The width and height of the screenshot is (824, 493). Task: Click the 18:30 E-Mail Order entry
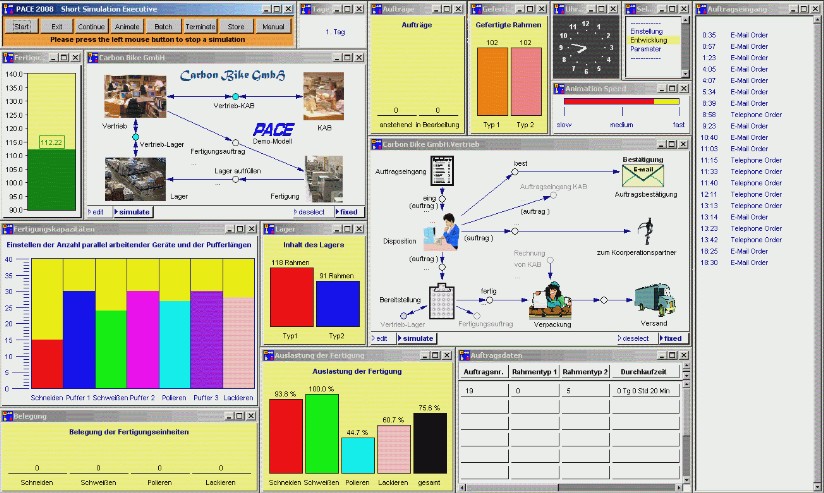pos(735,262)
